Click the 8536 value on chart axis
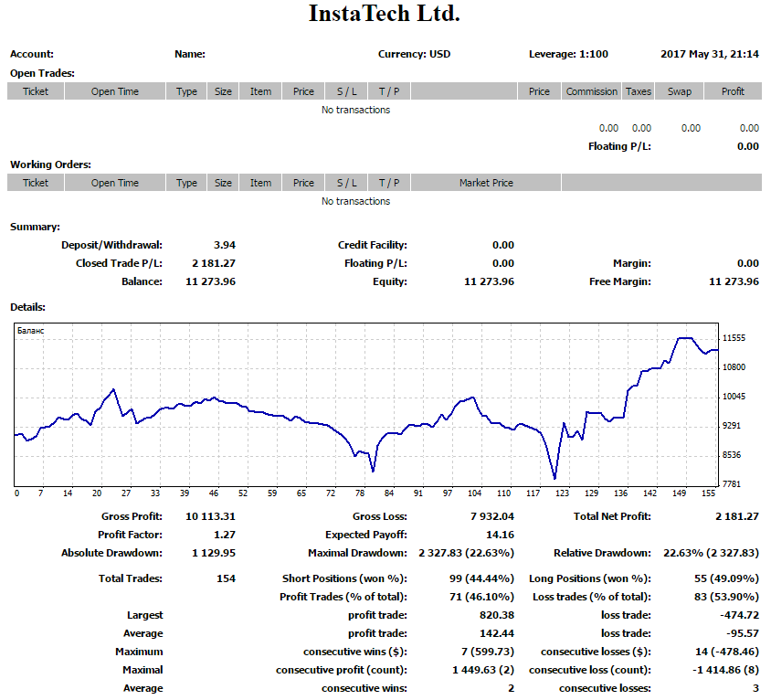 [x=731, y=455]
